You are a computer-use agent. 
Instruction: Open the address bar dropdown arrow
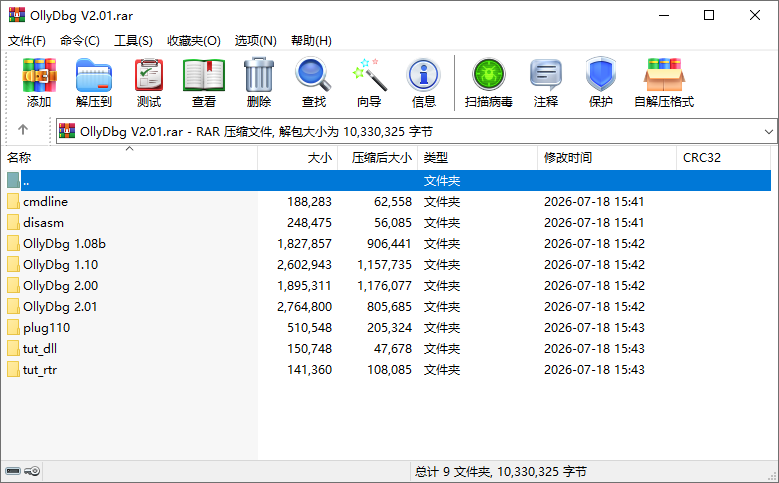tap(769, 132)
